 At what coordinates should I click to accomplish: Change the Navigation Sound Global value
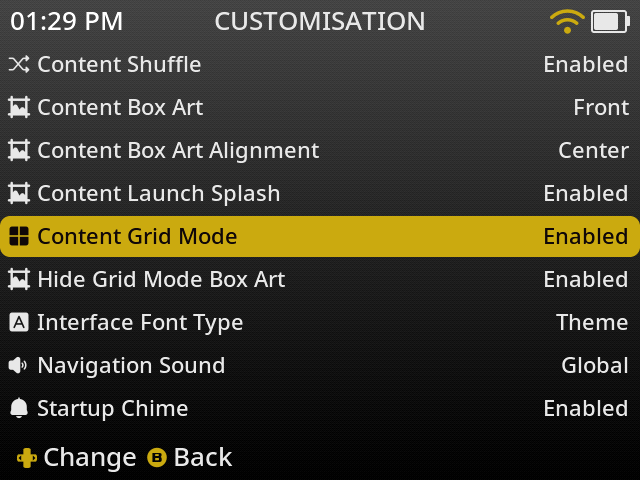594,366
